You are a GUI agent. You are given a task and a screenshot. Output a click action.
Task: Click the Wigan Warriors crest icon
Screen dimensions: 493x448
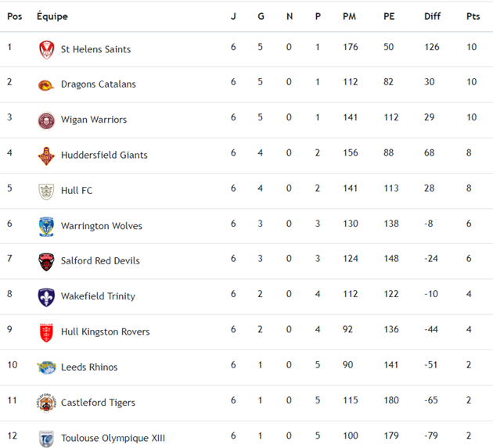click(46, 120)
